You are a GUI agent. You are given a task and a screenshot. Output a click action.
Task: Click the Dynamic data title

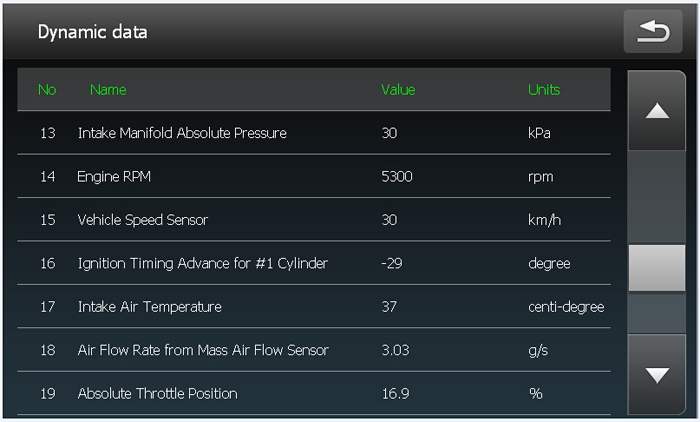coord(92,32)
